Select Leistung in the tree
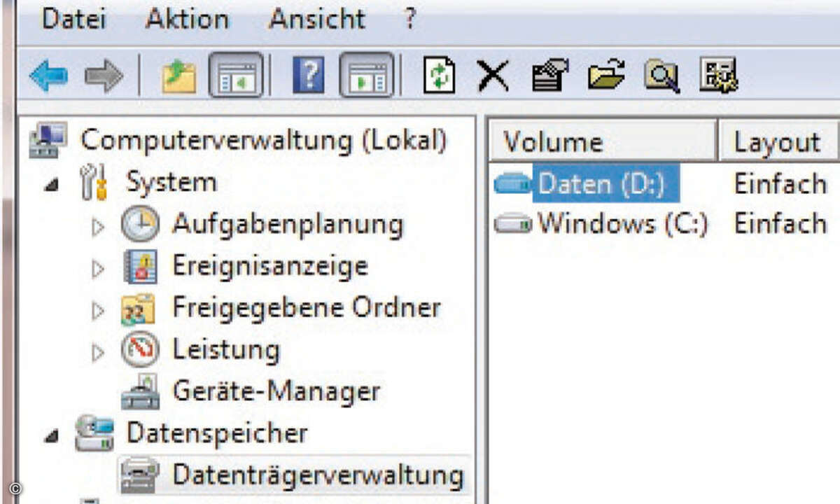 pos(226,349)
